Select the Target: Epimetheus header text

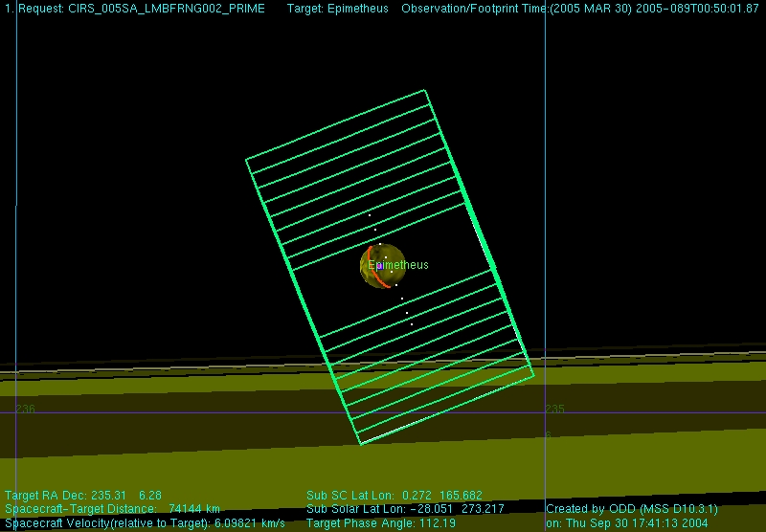pos(336,9)
